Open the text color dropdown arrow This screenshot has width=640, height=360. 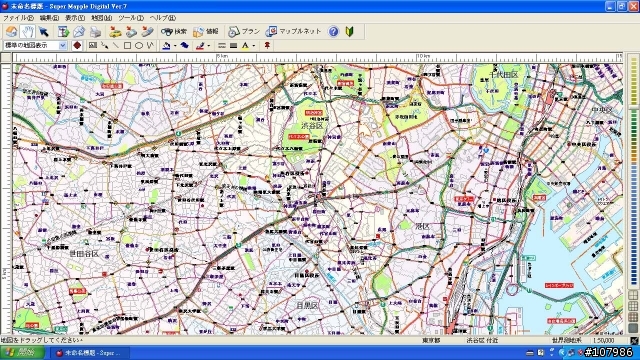click(253, 46)
